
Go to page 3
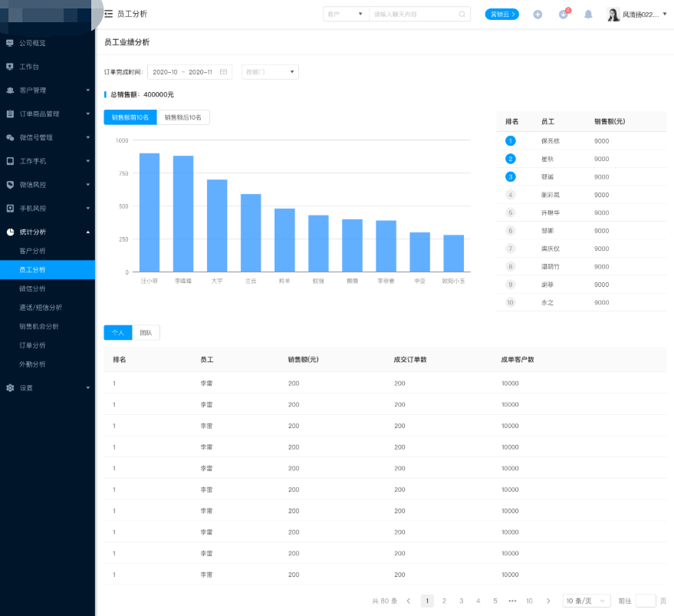(x=462, y=601)
